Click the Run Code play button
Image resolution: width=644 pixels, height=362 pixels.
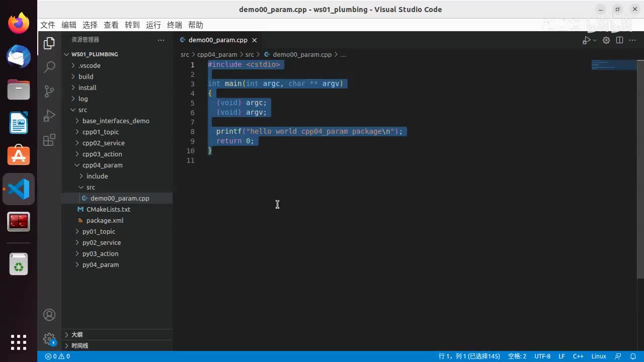click(x=587, y=40)
